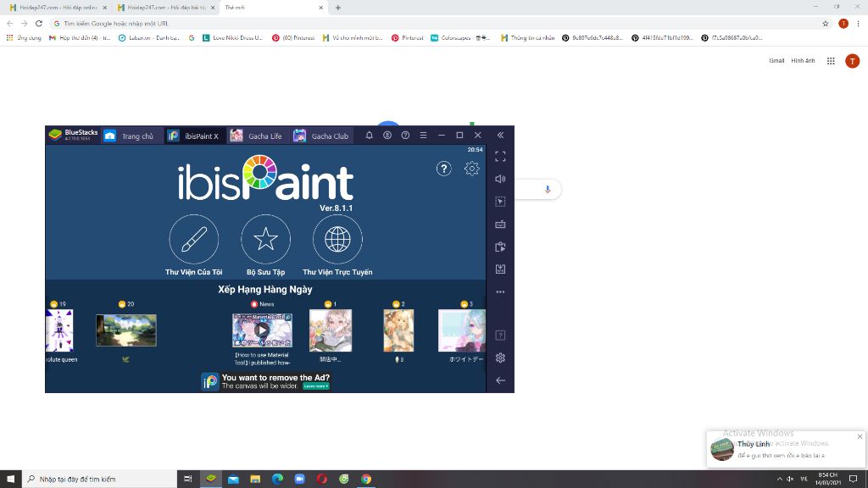Open Thư Viện Của Tôi brush icon

click(x=194, y=239)
